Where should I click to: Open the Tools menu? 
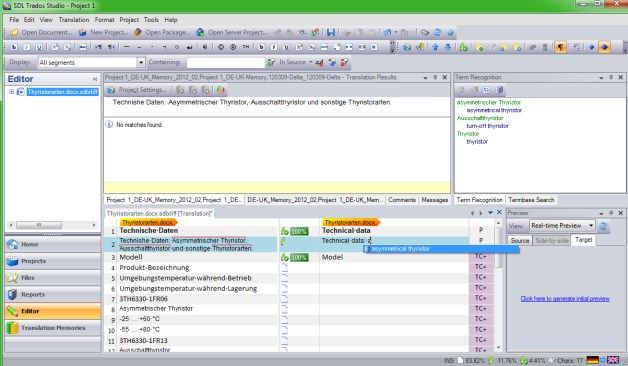pyautogui.click(x=151, y=20)
